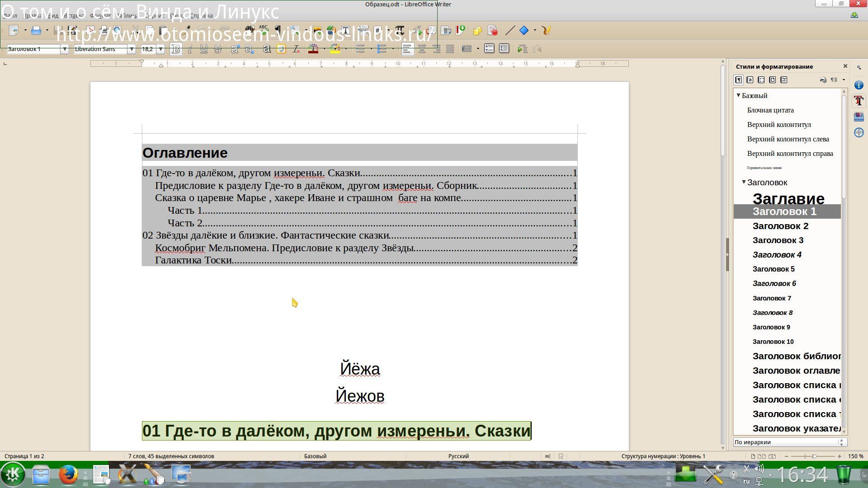Open sidebar Gallery icon
This screenshot has width=868, height=488.
[x=859, y=117]
